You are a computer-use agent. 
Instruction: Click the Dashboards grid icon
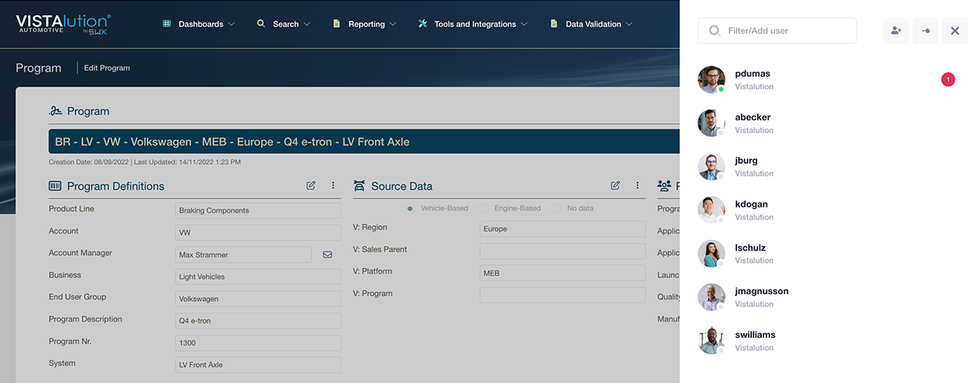(167, 24)
